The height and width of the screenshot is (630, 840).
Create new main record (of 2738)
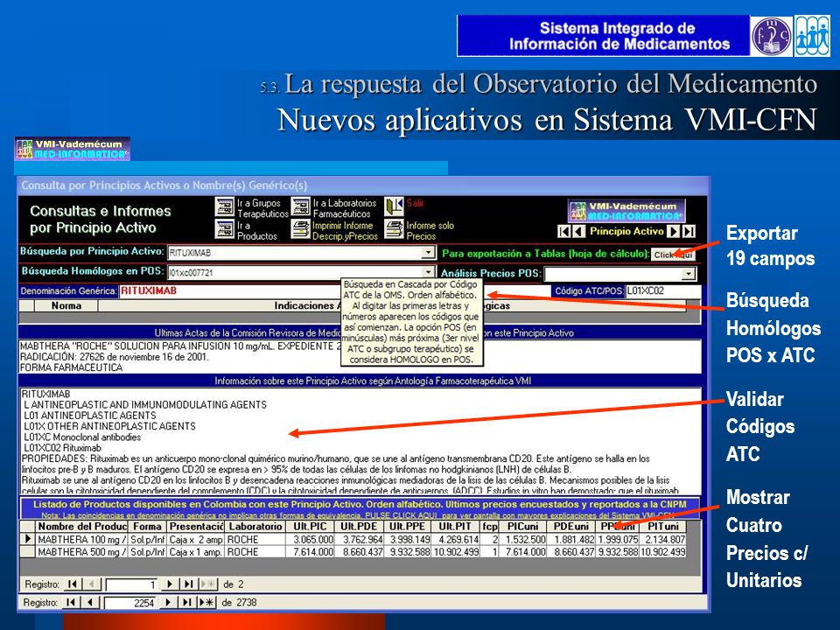coord(206,602)
